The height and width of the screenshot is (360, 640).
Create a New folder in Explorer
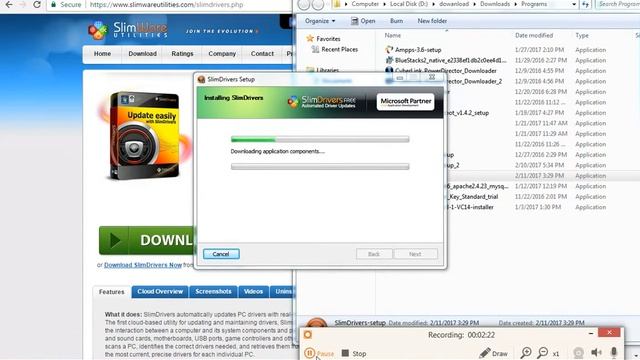tap(432, 21)
